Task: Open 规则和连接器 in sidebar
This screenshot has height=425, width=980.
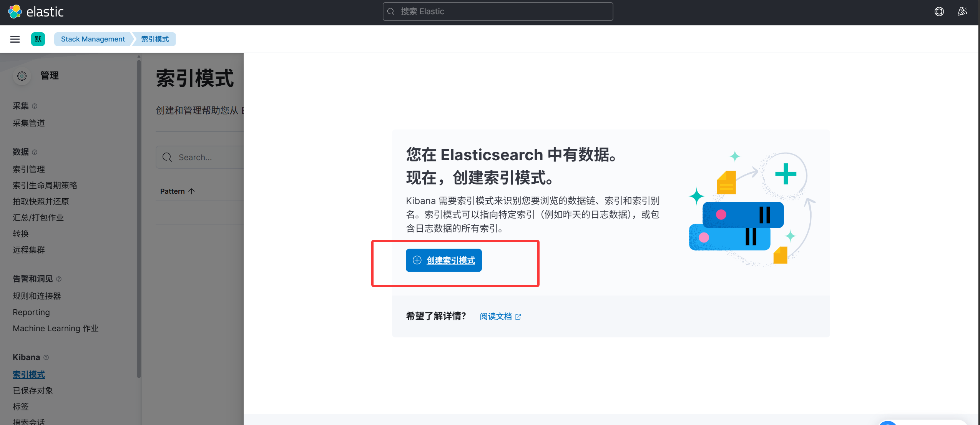Action: click(37, 296)
